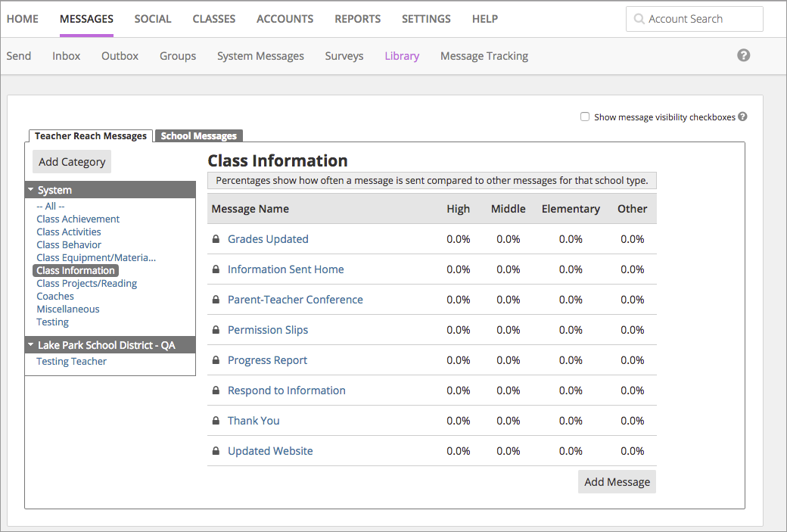
Task: Navigate to the REPORTS menu
Action: 357,18
